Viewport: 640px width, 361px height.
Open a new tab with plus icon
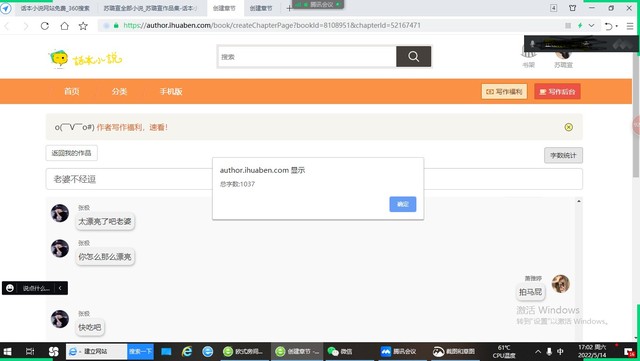tap(289, 8)
